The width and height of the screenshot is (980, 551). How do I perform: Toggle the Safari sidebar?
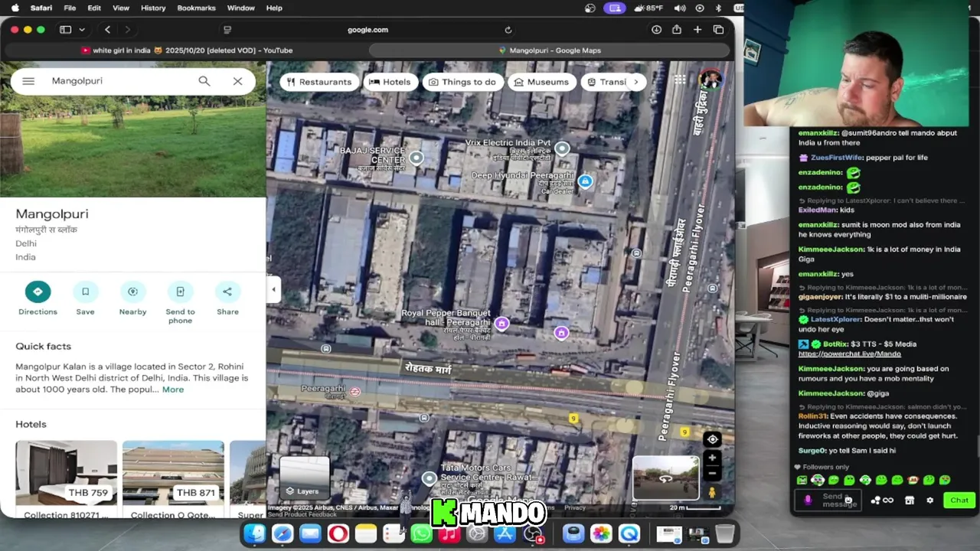tap(66, 30)
